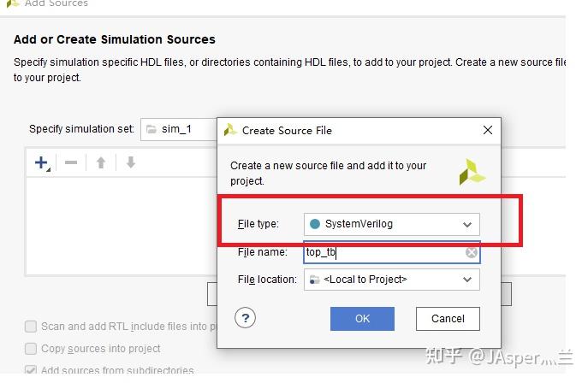588x383 pixels.
Task: Toggle Copy sources into project checkbox
Action: pos(32,349)
